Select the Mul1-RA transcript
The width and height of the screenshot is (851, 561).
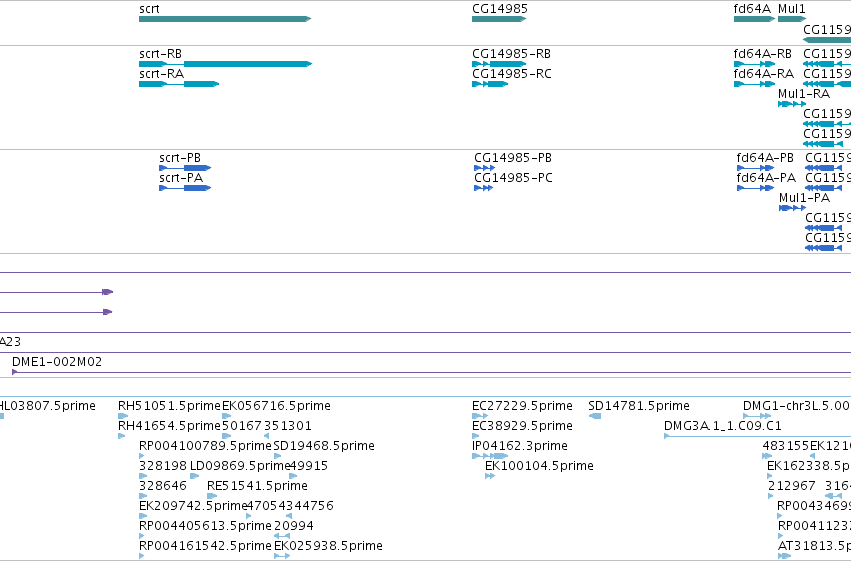pyautogui.click(x=792, y=104)
